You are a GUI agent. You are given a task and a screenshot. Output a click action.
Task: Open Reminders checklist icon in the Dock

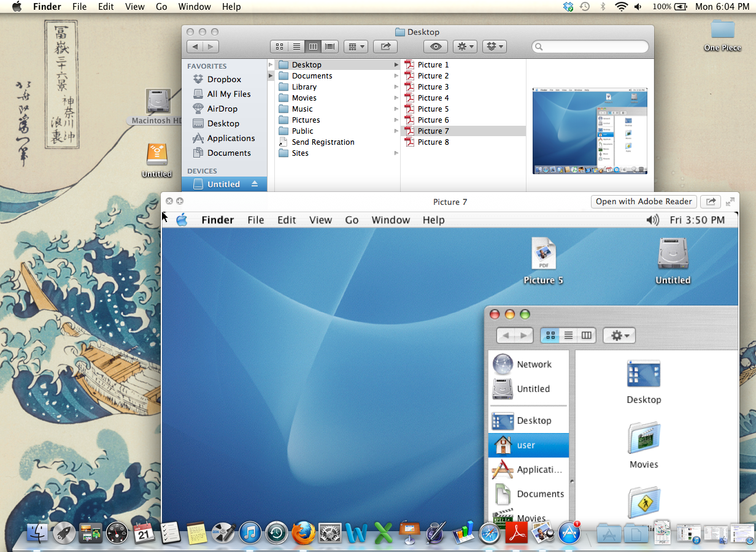[171, 533]
